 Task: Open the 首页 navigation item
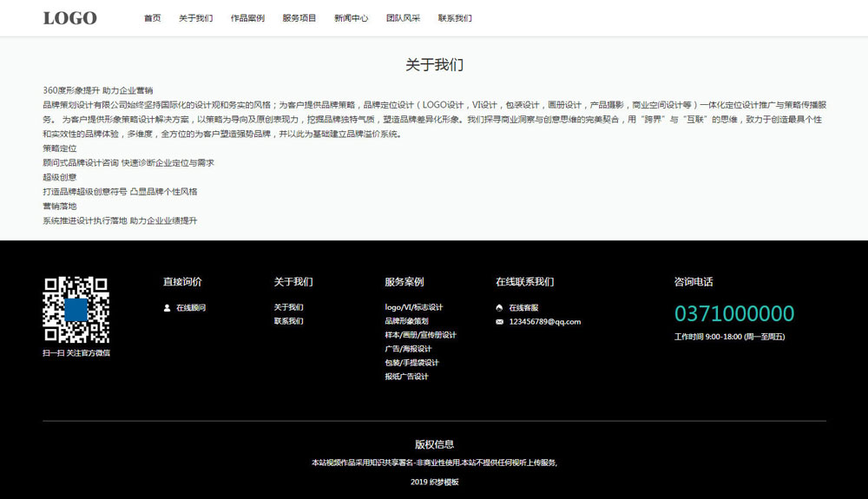coord(152,18)
